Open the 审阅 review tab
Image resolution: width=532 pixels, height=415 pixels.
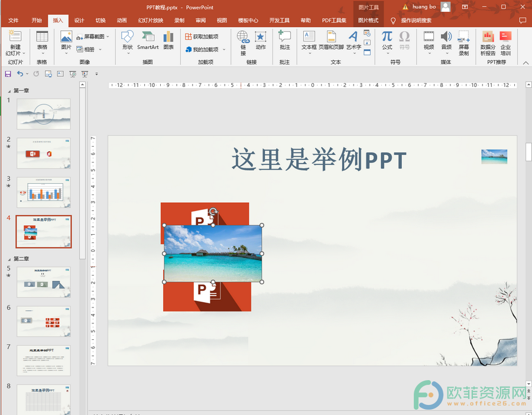pyautogui.click(x=200, y=20)
